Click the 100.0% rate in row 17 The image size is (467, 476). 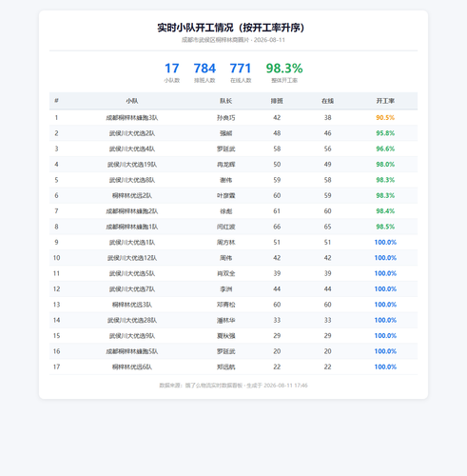pyautogui.click(x=385, y=367)
